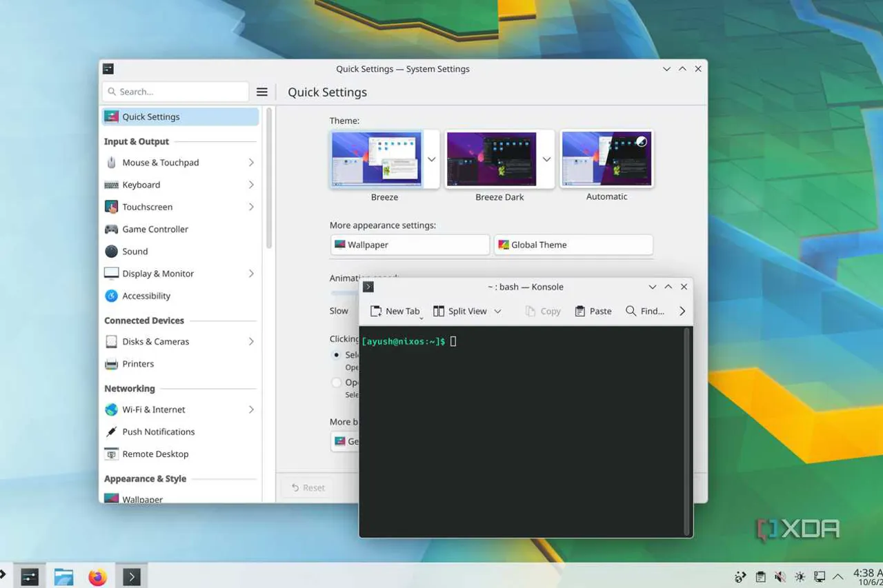Expand the Breeze Dark theme dropdown arrow
883x588 pixels.
pyautogui.click(x=546, y=159)
